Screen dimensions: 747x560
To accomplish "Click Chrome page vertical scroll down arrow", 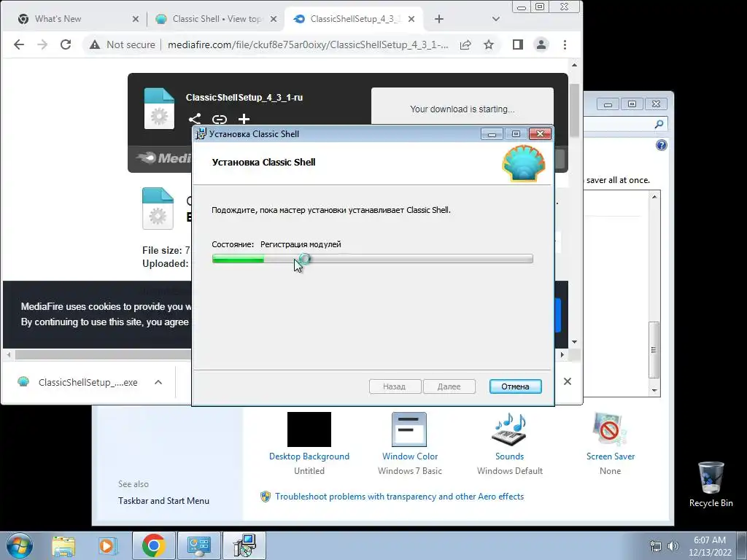I will tap(575, 342).
